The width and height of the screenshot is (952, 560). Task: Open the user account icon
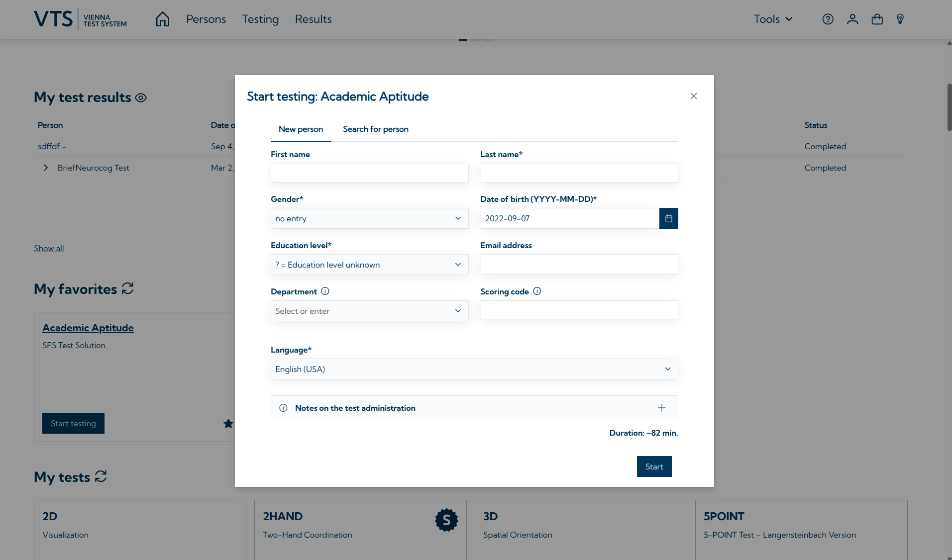852,19
